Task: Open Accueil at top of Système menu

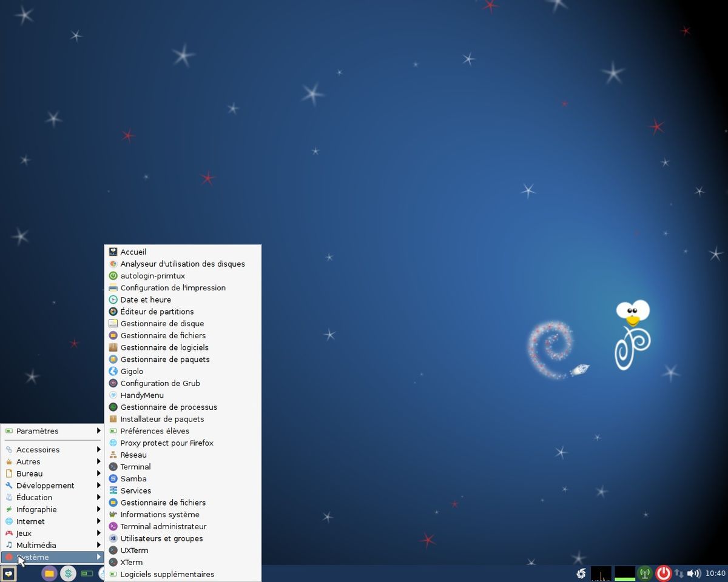Action: click(x=133, y=252)
